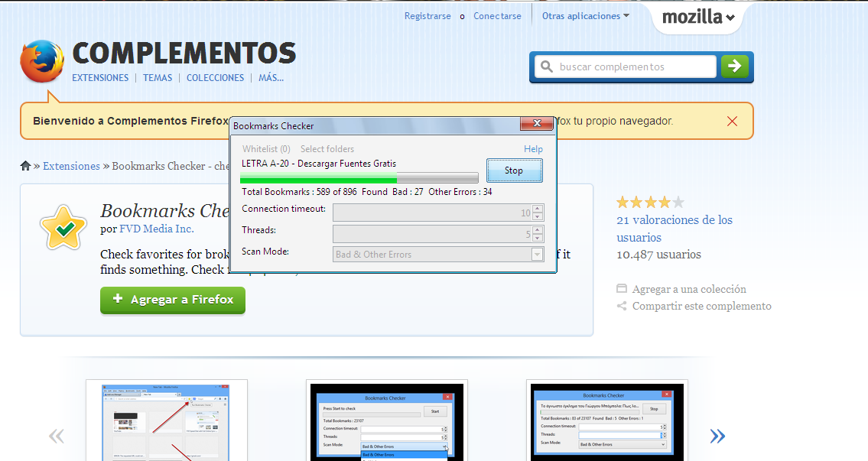
Task: Click the magnifier icon in search box
Action: [546, 67]
